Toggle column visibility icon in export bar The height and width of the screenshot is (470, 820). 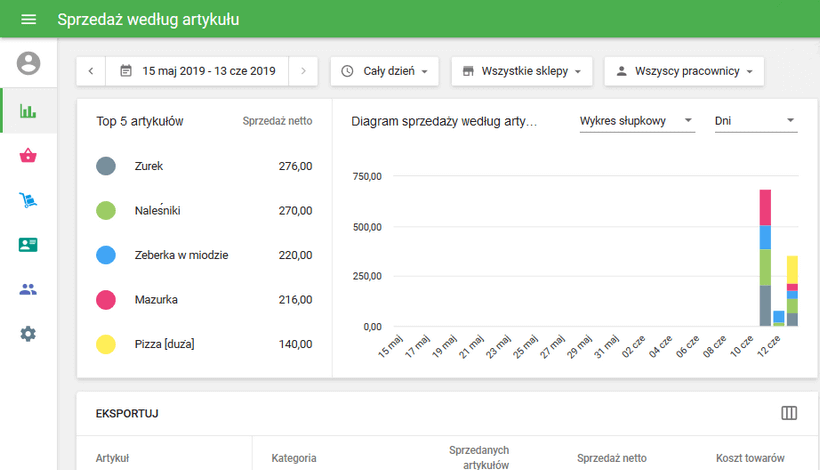tap(789, 413)
